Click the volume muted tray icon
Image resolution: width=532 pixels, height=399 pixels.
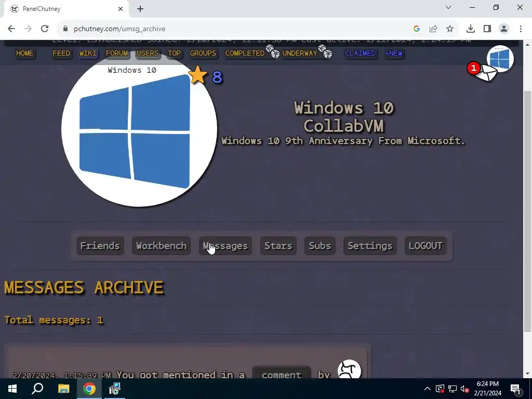click(x=465, y=389)
